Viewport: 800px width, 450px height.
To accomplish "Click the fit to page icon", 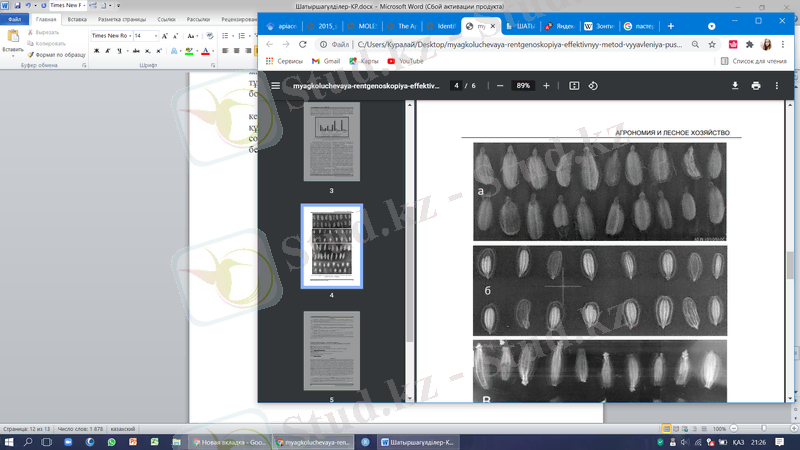I will click(x=574, y=86).
